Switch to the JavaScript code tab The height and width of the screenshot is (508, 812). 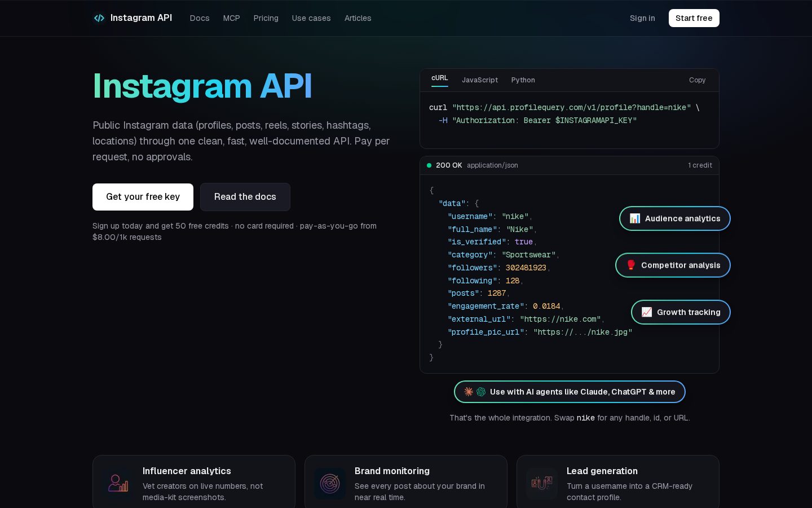[x=480, y=80]
